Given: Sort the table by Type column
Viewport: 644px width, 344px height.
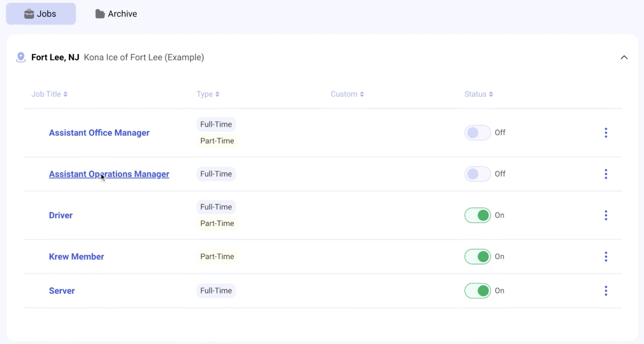Looking at the screenshot, I should pyautogui.click(x=208, y=94).
